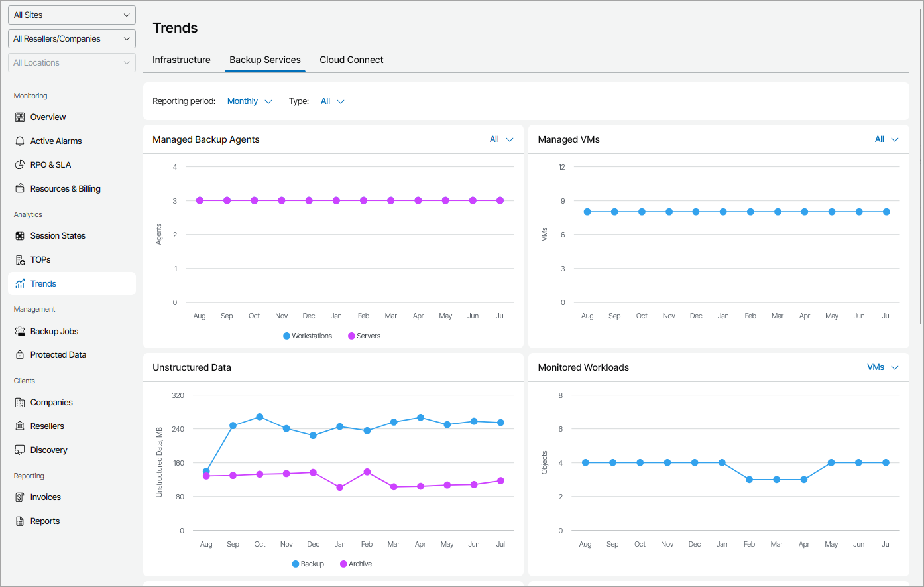The image size is (924, 587).
Task: Toggle Archive series in unstructured data legend
Action: (356, 564)
